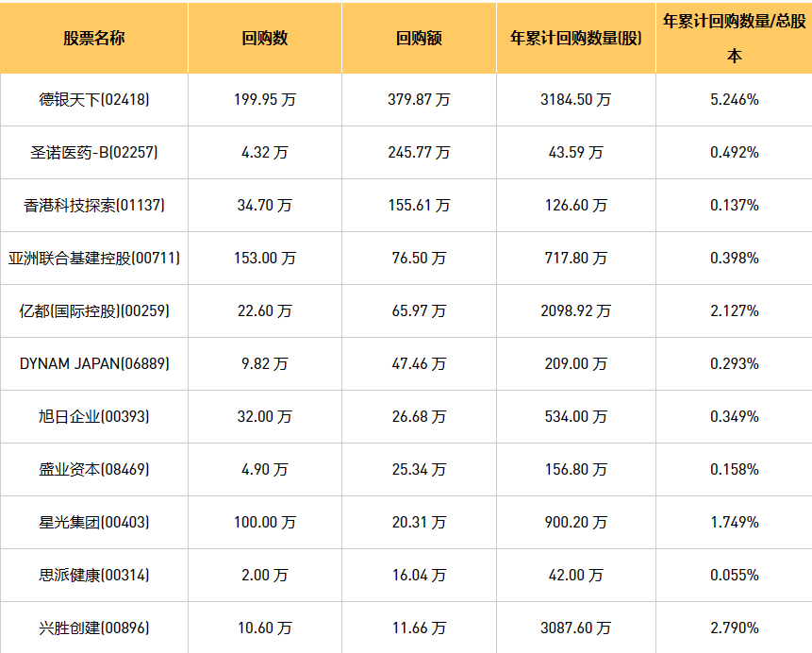Viewport: 812px width, 653px height.
Task: Click buyback amount 76.50 万
Action: pos(419,259)
